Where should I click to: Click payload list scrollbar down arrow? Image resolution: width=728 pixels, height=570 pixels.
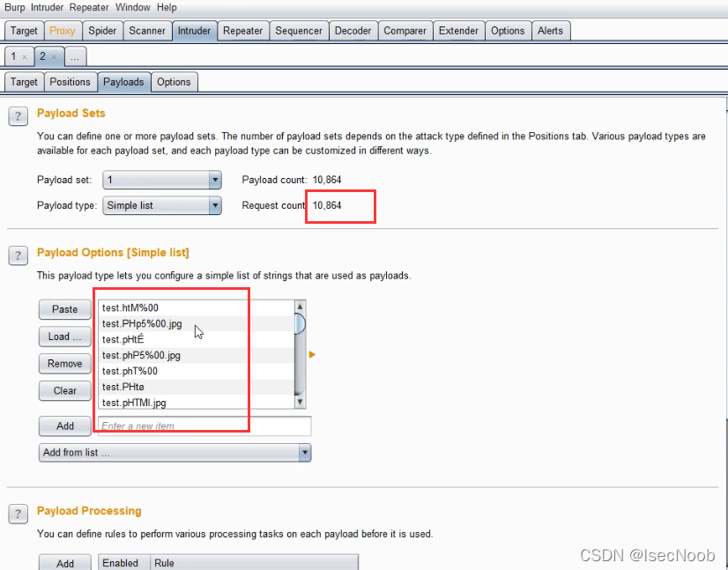pyautogui.click(x=300, y=402)
